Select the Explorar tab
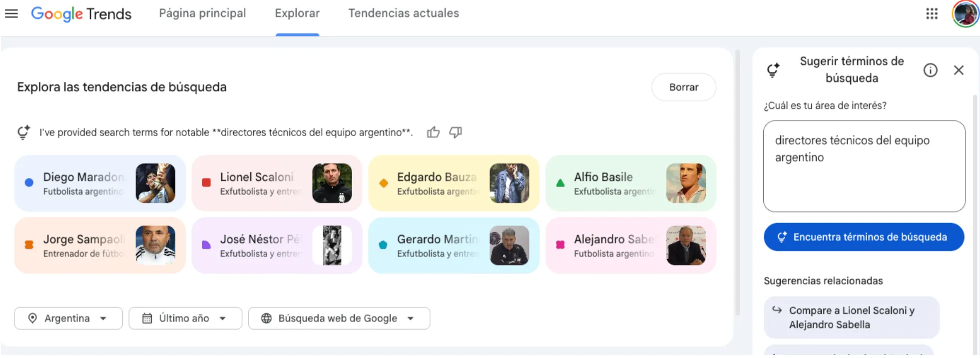Image resolution: width=980 pixels, height=358 pixels. (297, 13)
